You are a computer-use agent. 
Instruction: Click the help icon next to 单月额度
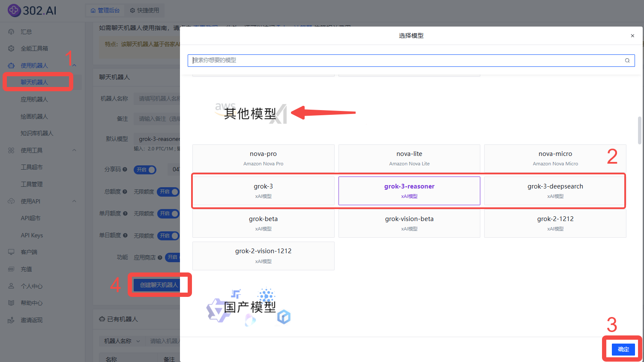tap(125, 213)
